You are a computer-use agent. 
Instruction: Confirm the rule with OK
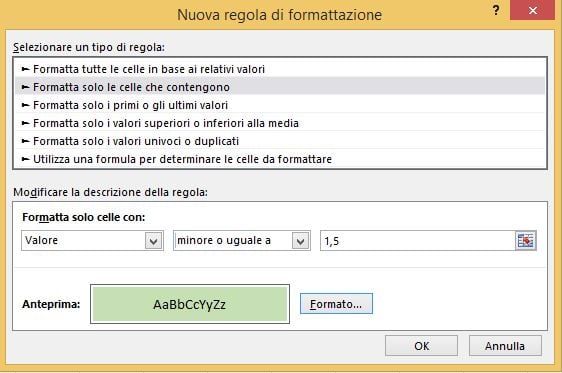coord(421,346)
